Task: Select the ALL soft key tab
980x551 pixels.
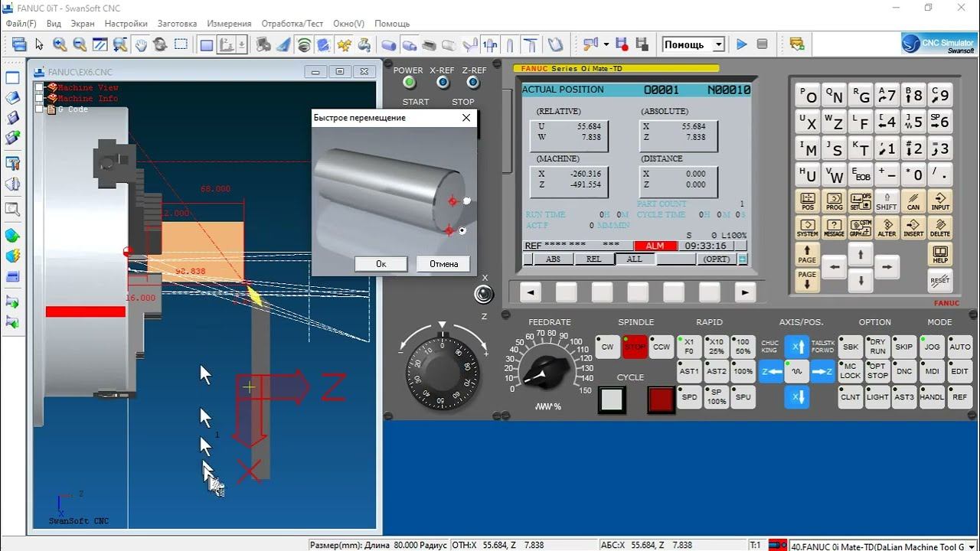Action: point(634,259)
